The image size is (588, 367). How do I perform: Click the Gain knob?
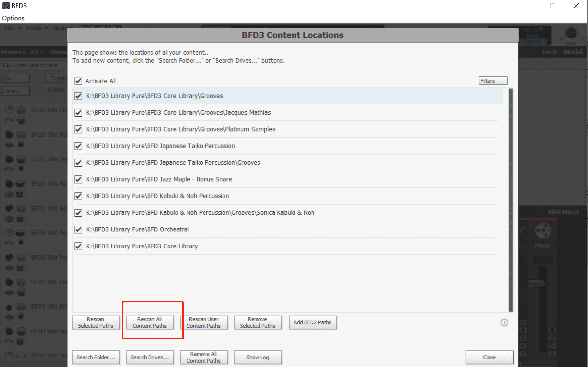[x=571, y=33]
